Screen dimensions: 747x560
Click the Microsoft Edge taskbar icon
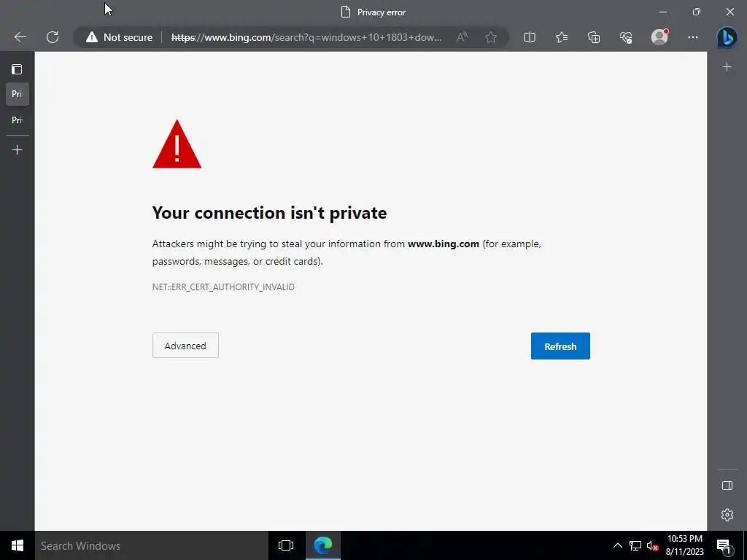(322, 545)
